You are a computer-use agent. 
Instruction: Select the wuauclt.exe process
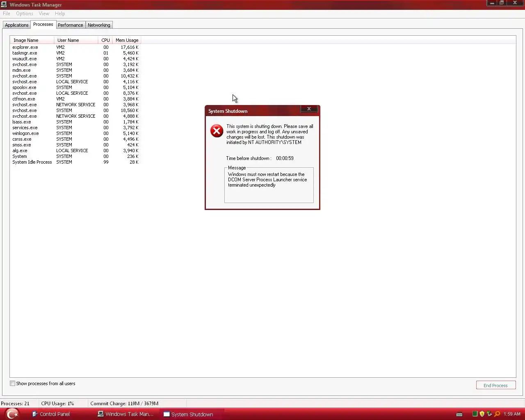coord(75,59)
